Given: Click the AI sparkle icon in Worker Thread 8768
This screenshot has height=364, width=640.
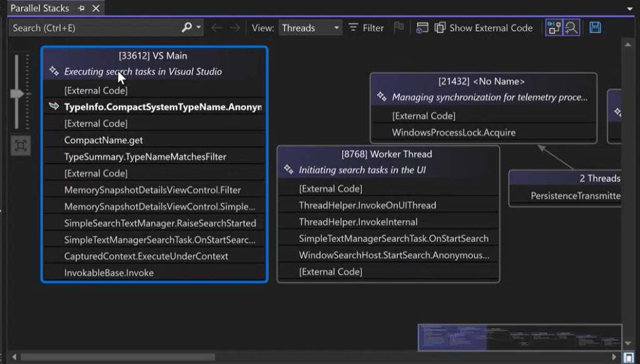Looking at the screenshot, I should click(x=288, y=170).
